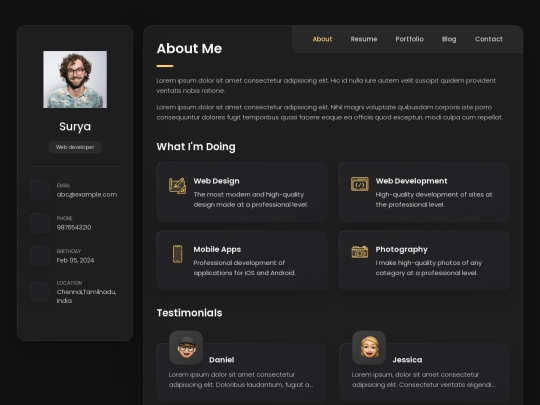Open Daniel's testimonial name
540x405 pixels.
click(221, 360)
